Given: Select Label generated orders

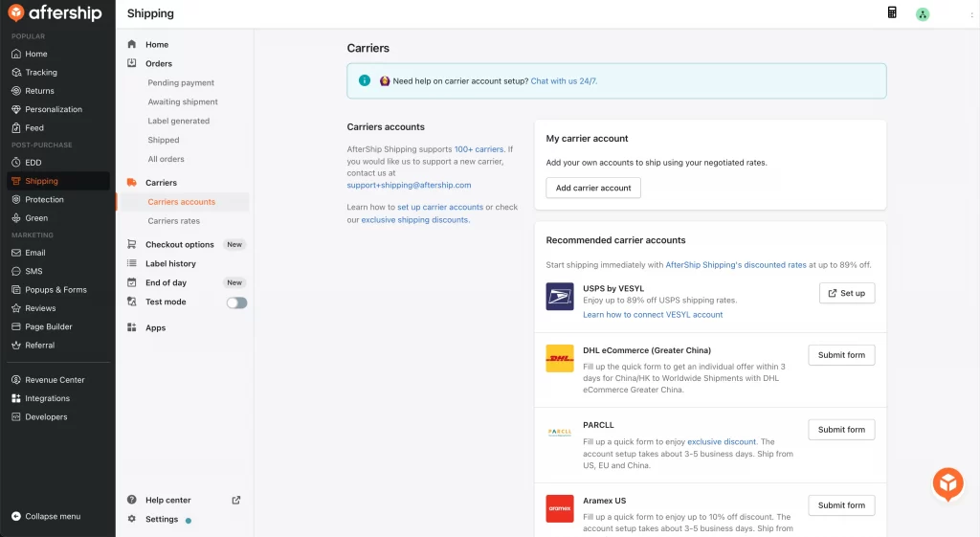Looking at the screenshot, I should tap(178, 121).
